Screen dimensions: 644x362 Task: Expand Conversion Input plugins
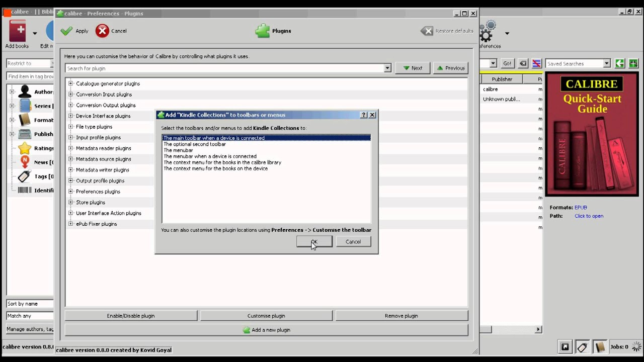(70, 94)
